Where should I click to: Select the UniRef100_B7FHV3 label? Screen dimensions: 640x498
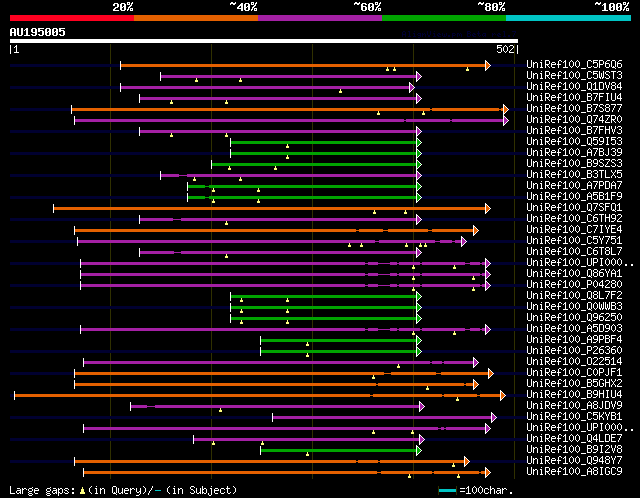tap(574, 130)
